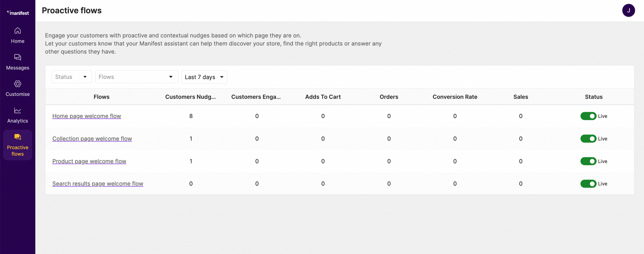Open the Customise gear icon
This screenshot has height=254, width=644.
click(x=18, y=84)
